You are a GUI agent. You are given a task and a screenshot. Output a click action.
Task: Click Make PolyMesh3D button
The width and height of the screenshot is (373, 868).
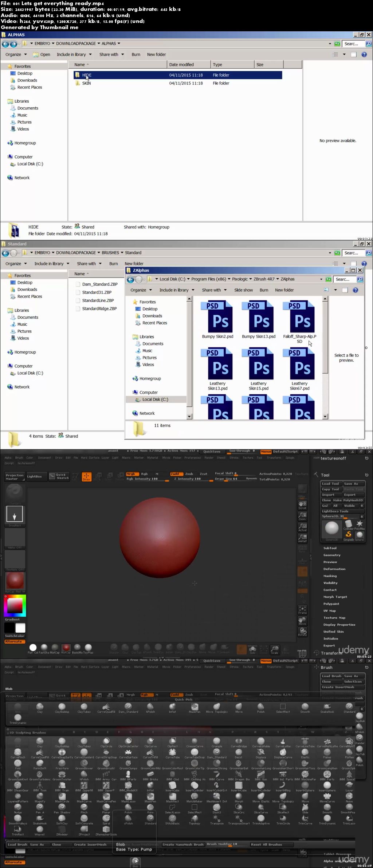coord(348,500)
